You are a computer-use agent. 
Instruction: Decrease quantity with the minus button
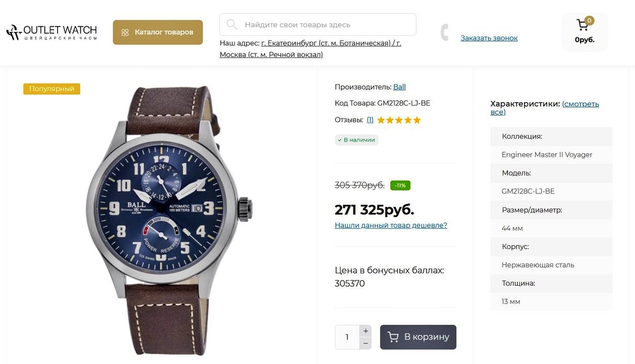pyautogui.click(x=366, y=343)
